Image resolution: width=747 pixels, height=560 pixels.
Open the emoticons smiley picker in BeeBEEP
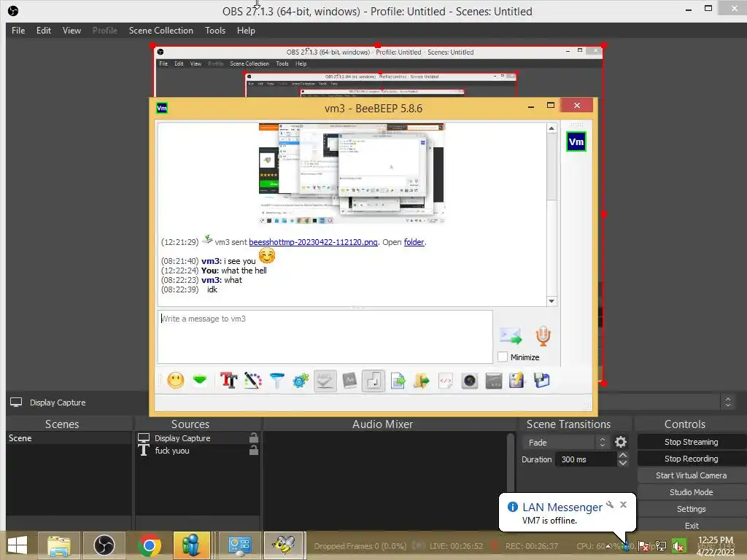tap(176, 381)
